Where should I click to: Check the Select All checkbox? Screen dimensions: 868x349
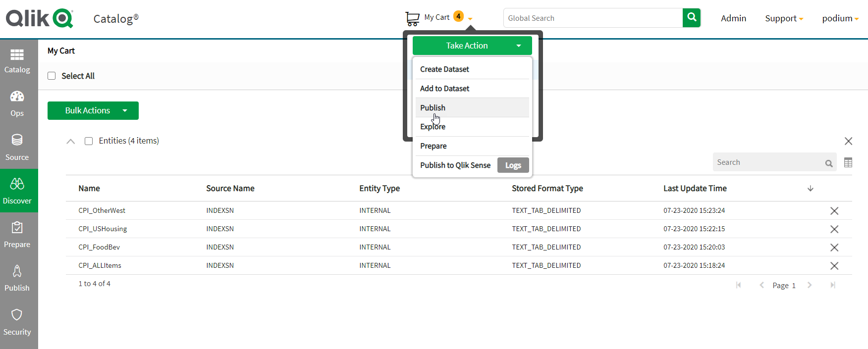[52, 76]
